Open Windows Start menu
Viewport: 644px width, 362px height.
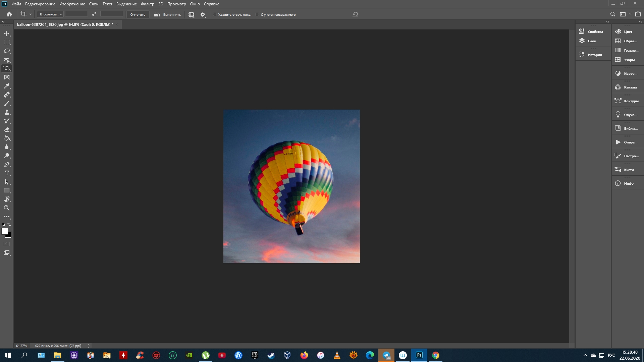tap(8, 355)
